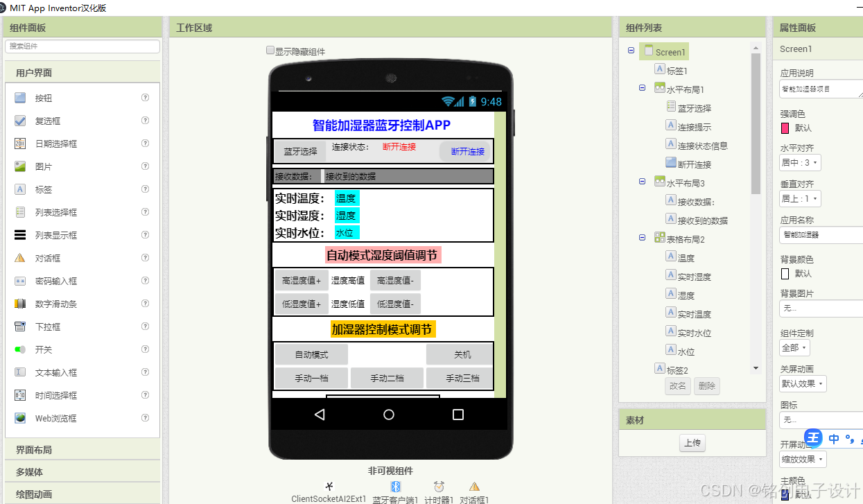Screen dimensions: 863x504
Task: Pick the Web浏览框 web viewer icon
Action: (x=20, y=418)
